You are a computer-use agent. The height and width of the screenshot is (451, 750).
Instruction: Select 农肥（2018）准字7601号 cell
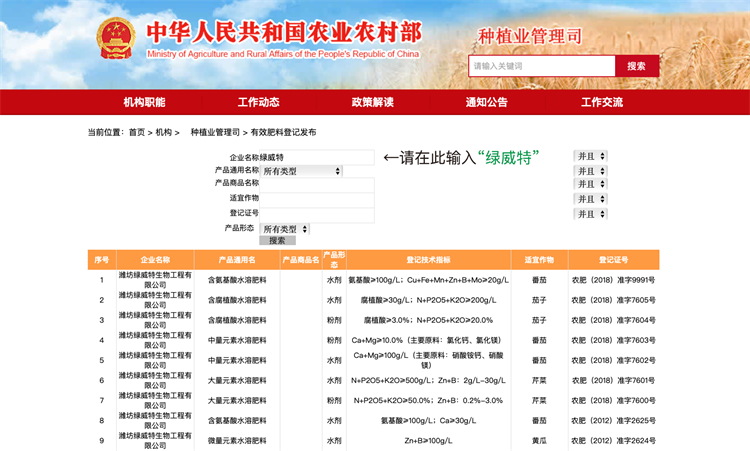click(x=614, y=380)
